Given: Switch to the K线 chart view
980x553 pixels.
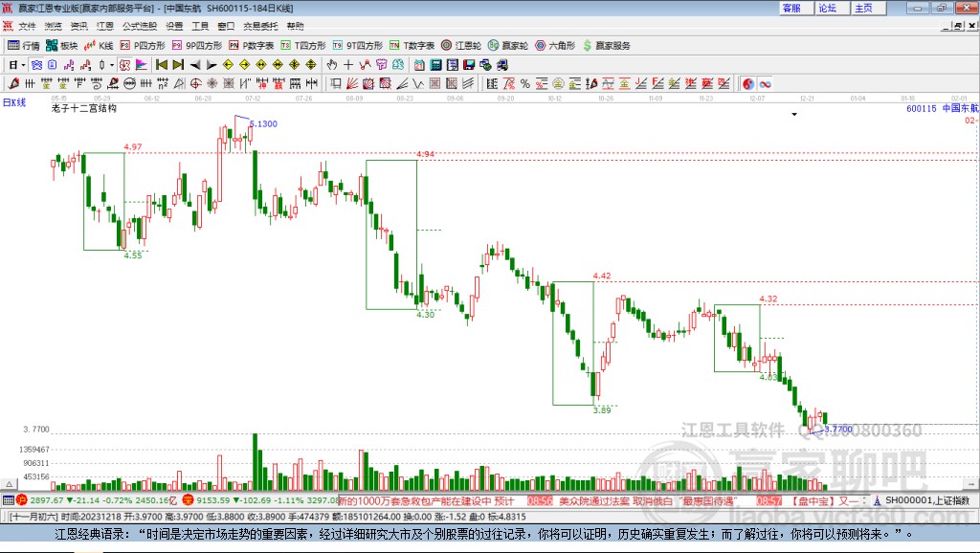Looking at the screenshot, I should click(x=99, y=46).
